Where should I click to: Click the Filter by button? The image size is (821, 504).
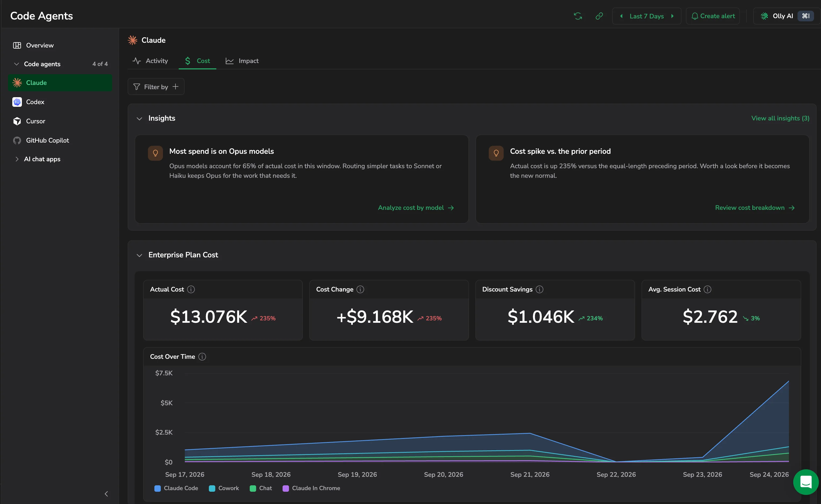156,87
